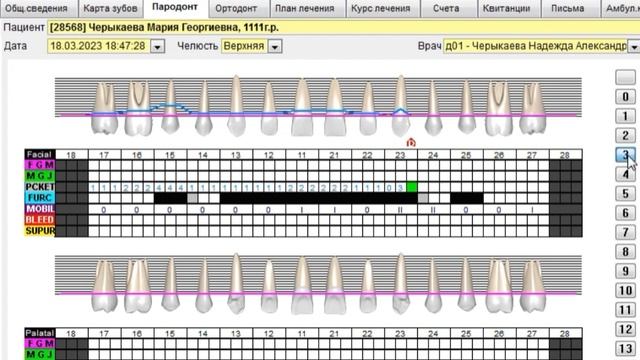Click the patient name field
Viewport: 640px width, 360px height.
tap(343, 27)
